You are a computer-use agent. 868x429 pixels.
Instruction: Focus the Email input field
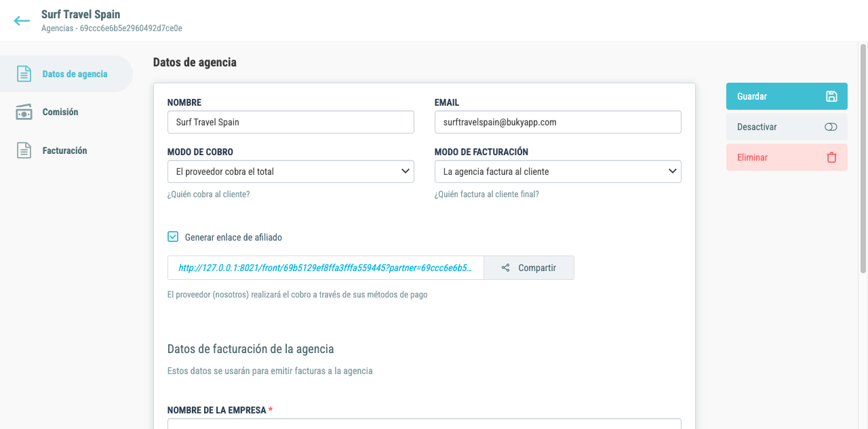pyautogui.click(x=557, y=122)
